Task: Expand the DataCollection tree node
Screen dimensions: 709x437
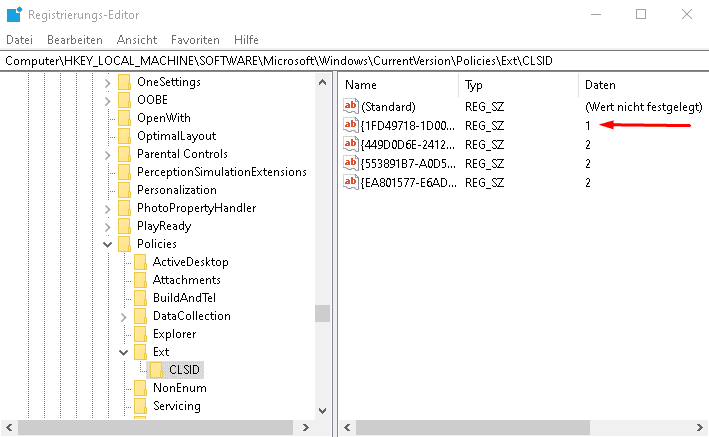Action: point(123,316)
